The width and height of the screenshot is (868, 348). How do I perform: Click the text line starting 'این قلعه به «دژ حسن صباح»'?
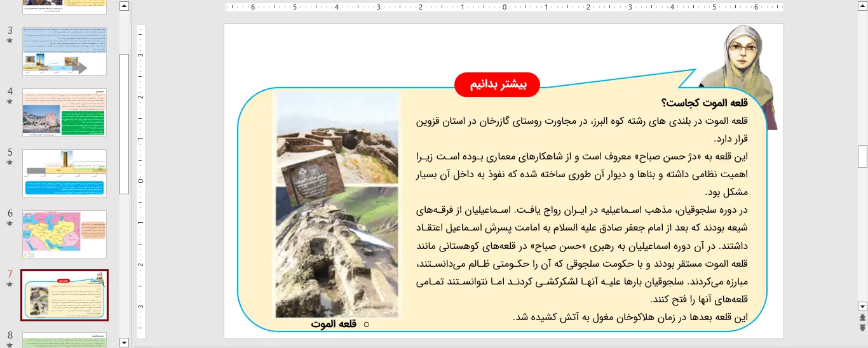click(x=583, y=156)
